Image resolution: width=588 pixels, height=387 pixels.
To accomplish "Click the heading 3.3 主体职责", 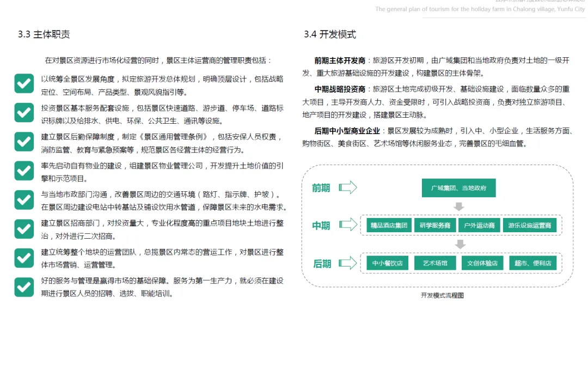I will pyautogui.click(x=44, y=34).
